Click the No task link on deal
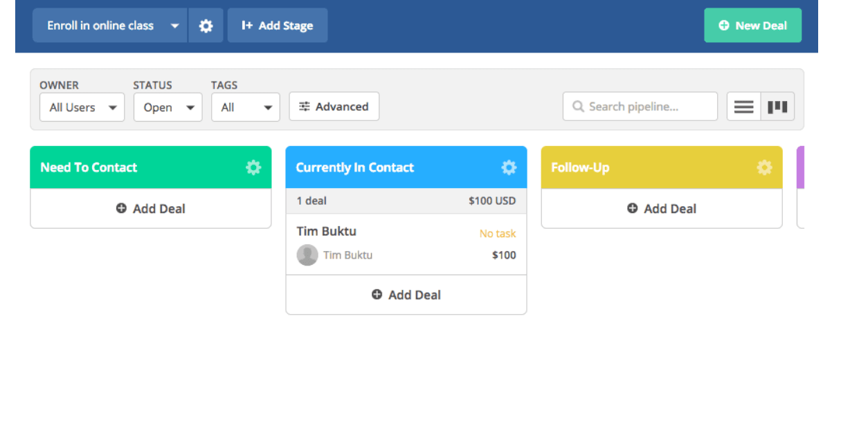The width and height of the screenshot is (868, 444). [498, 234]
